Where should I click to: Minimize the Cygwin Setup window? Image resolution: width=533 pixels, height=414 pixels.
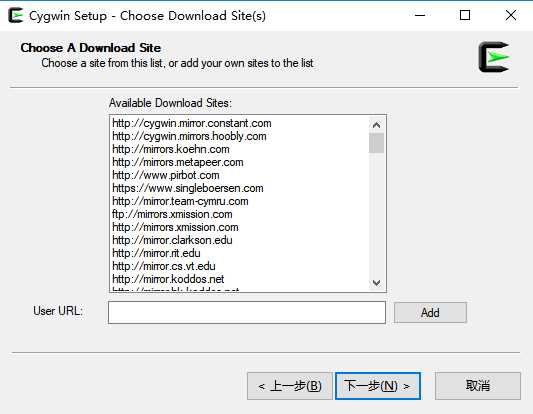[x=420, y=15]
